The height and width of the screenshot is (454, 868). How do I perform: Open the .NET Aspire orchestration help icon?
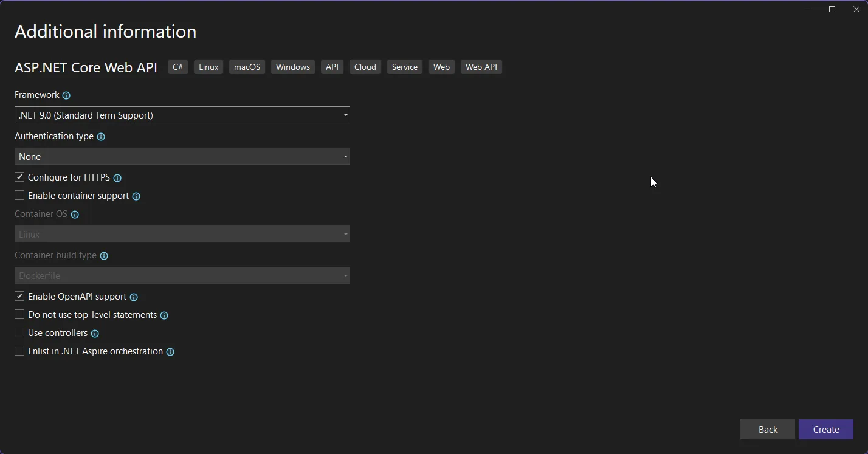pyautogui.click(x=170, y=352)
